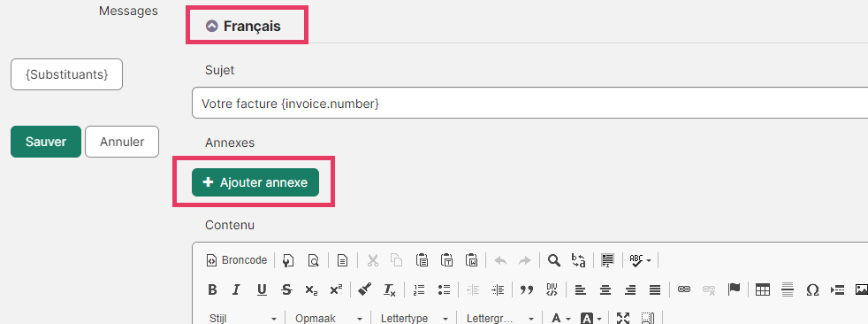Viewport: 868px width, 324px height.
Task: Toggle bold formatting
Action: [212, 289]
